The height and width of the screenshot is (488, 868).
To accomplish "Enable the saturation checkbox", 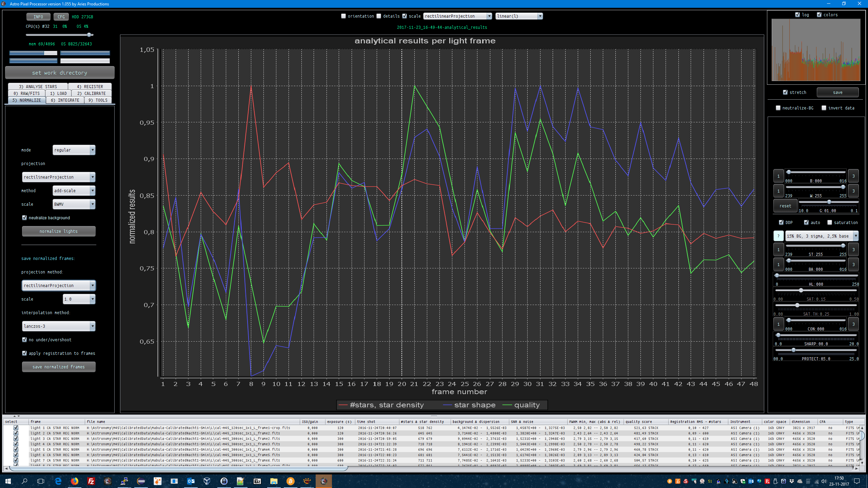I will [829, 222].
